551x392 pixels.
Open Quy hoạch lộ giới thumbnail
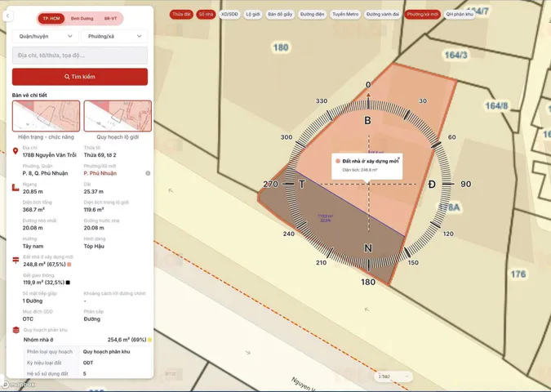pos(118,116)
